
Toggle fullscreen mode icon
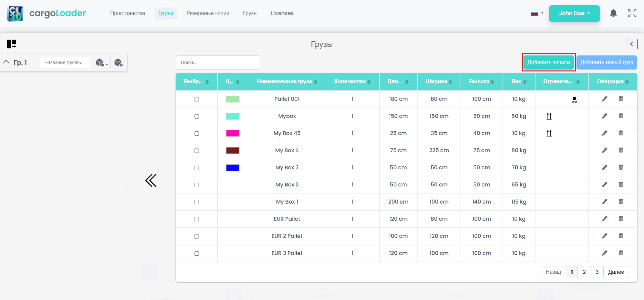point(632,13)
